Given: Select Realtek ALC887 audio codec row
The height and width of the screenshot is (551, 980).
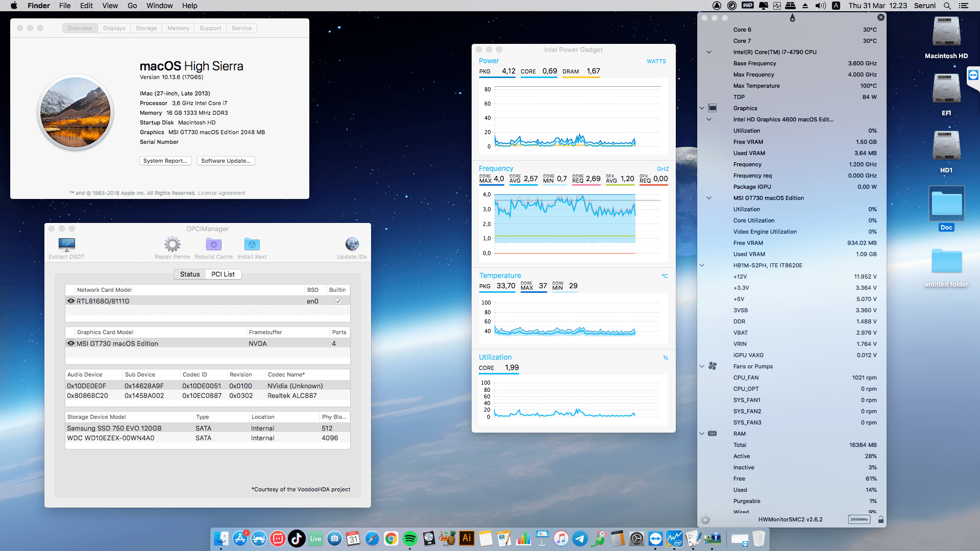Looking at the screenshot, I should coord(207,395).
